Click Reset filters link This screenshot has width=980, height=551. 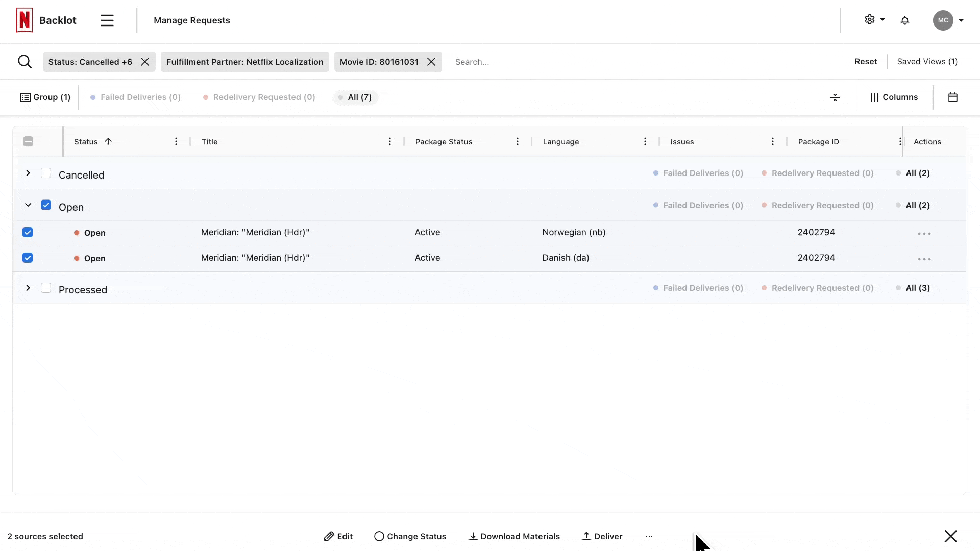[x=866, y=62]
